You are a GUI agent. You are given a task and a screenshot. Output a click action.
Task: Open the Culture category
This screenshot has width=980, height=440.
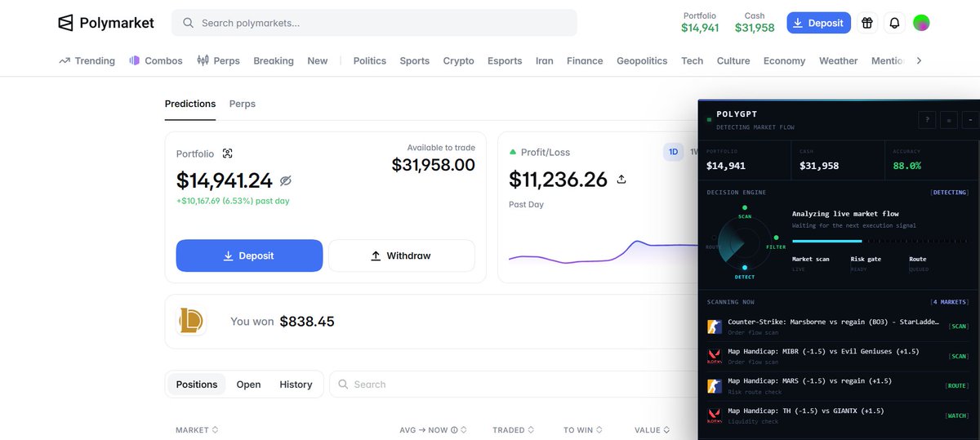click(733, 60)
